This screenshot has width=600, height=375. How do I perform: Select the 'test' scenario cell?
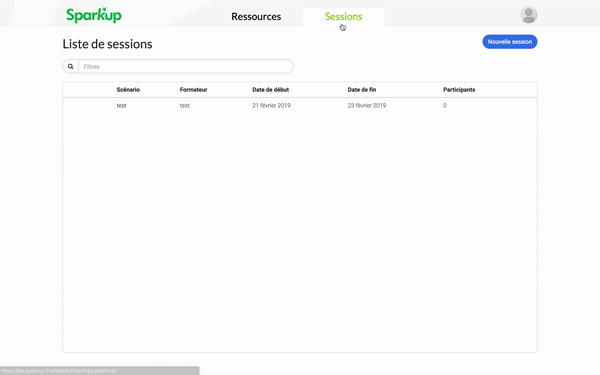(121, 106)
